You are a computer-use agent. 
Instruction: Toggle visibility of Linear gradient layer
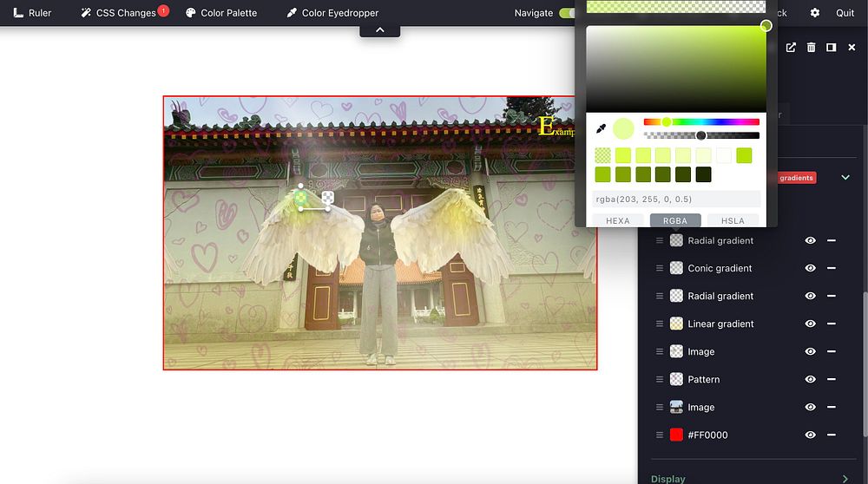click(x=811, y=324)
